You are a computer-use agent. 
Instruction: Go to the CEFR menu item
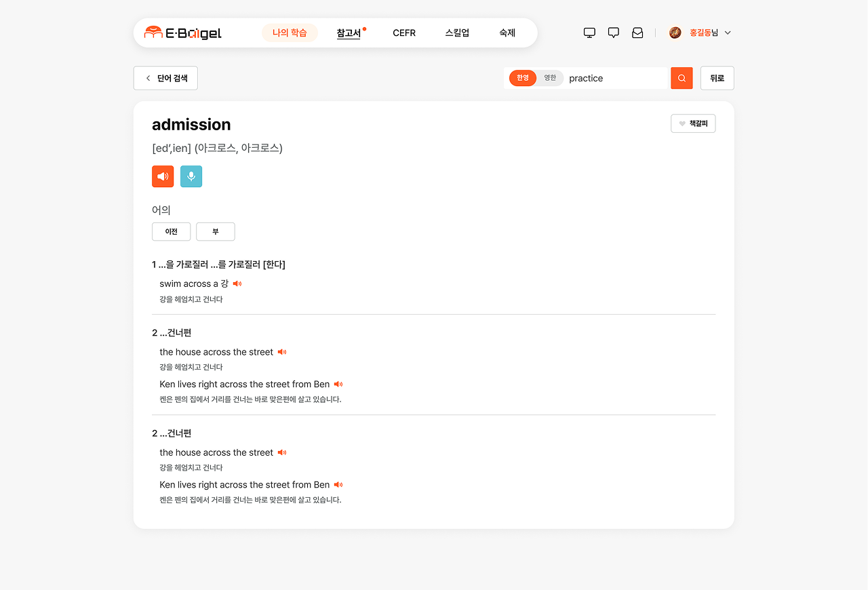[404, 33]
